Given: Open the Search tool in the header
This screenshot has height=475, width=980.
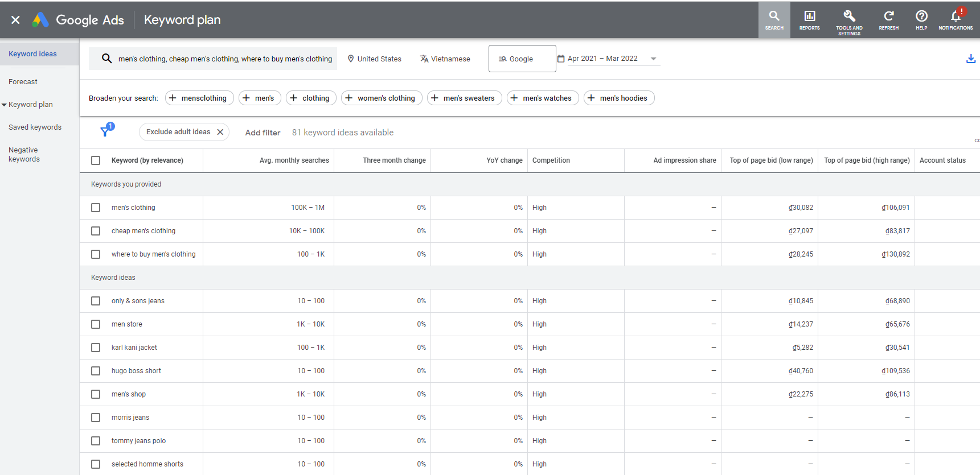Looking at the screenshot, I should pos(774,20).
